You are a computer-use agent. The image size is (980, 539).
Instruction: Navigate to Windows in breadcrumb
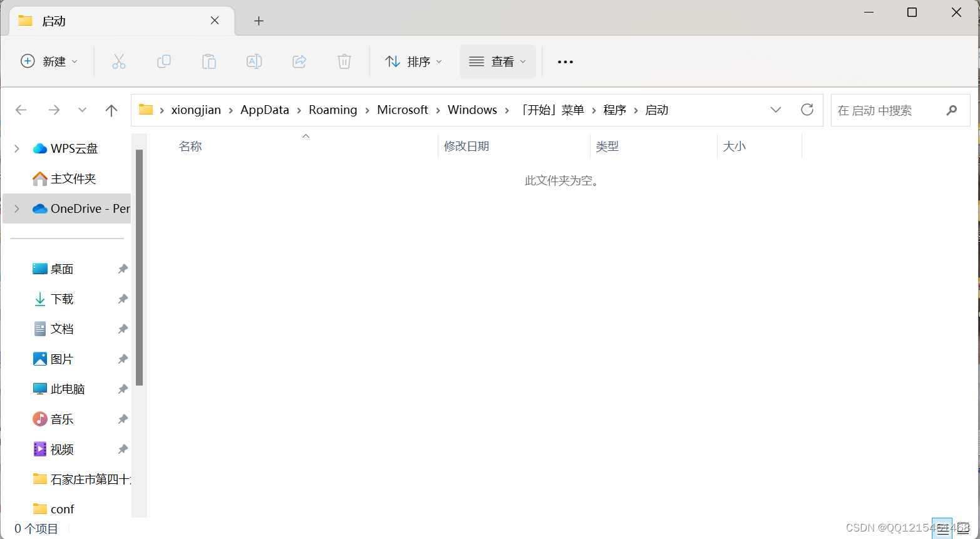click(472, 110)
